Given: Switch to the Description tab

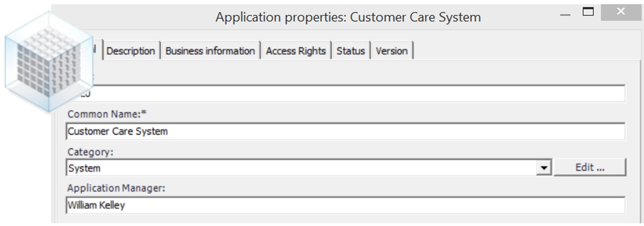Looking at the screenshot, I should coord(131,51).
